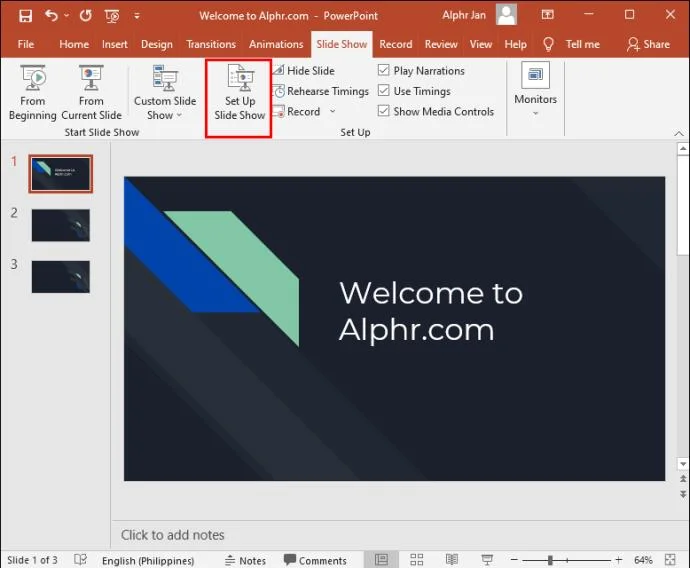Change English (Philippines) language
Image resolution: width=690 pixels, height=568 pixels.
pos(148,561)
